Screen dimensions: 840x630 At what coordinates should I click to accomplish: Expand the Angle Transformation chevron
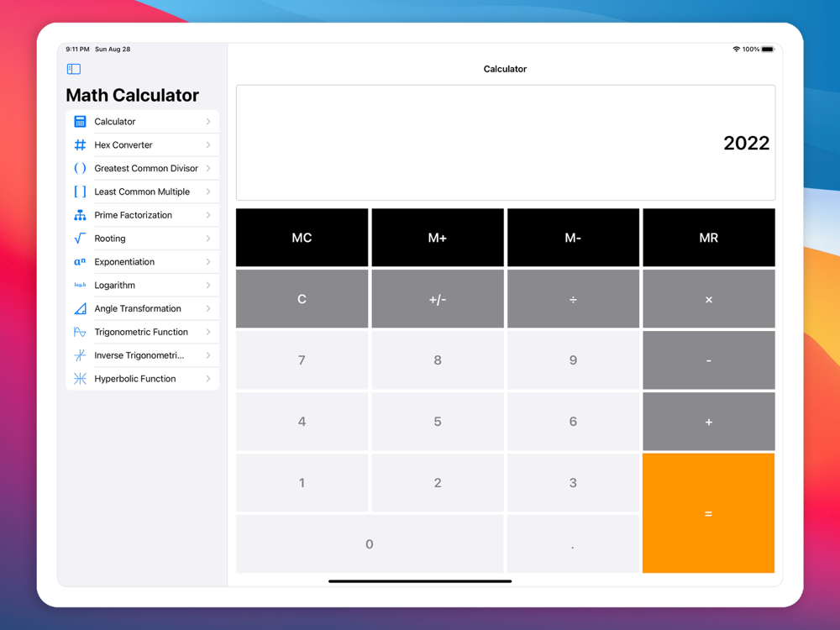208,308
